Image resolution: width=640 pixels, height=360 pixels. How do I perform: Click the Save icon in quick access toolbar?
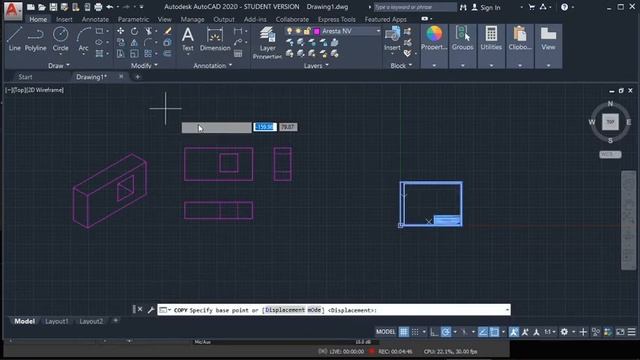coord(53,7)
